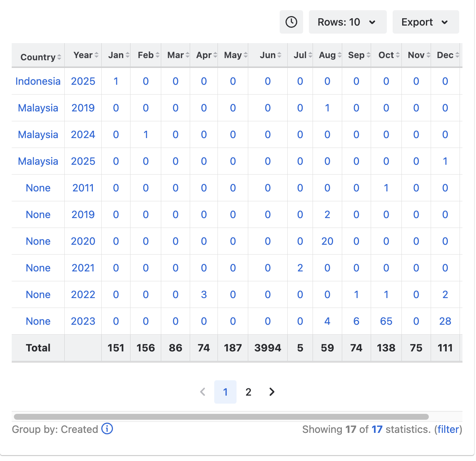Click Oct value 65 in 2023 row
This screenshot has width=476, height=461.
coord(386,321)
